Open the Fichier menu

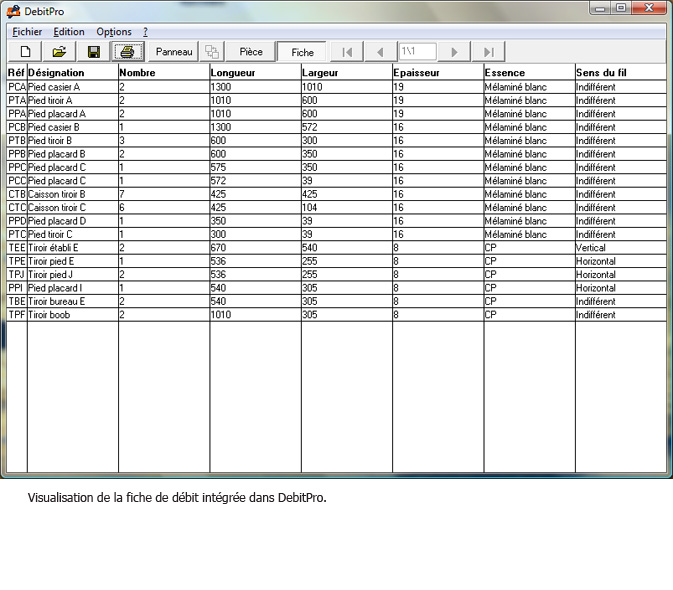coord(27,32)
